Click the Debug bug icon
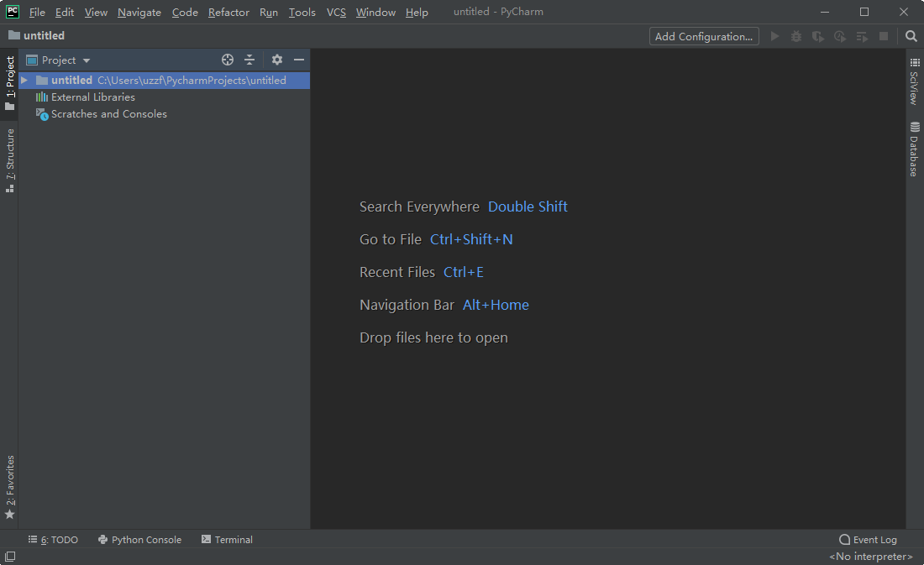This screenshot has height=565, width=924. [796, 37]
